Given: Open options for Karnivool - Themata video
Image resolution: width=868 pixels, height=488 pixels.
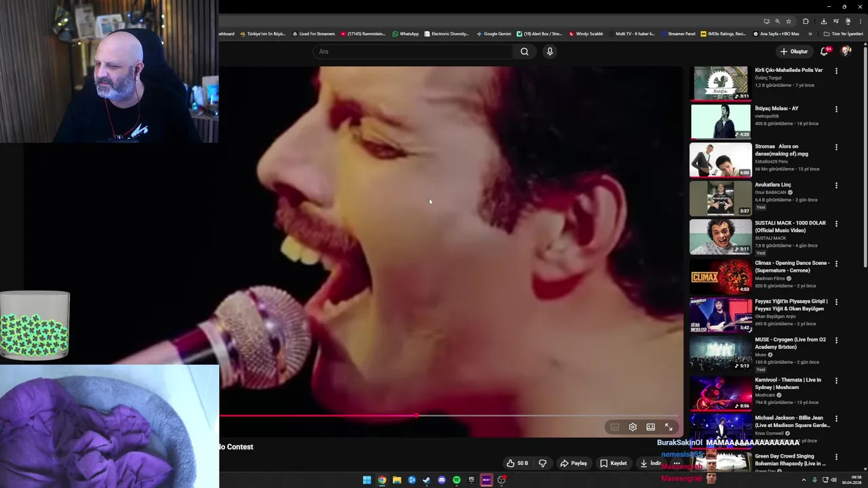Looking at the screenshot, I should 836,380.
